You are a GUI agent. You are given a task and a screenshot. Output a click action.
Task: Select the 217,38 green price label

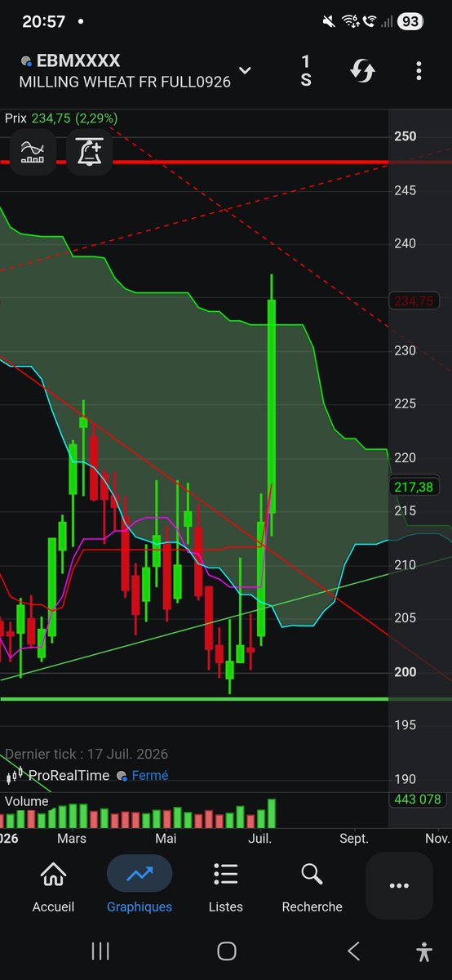tap(414, 487)
